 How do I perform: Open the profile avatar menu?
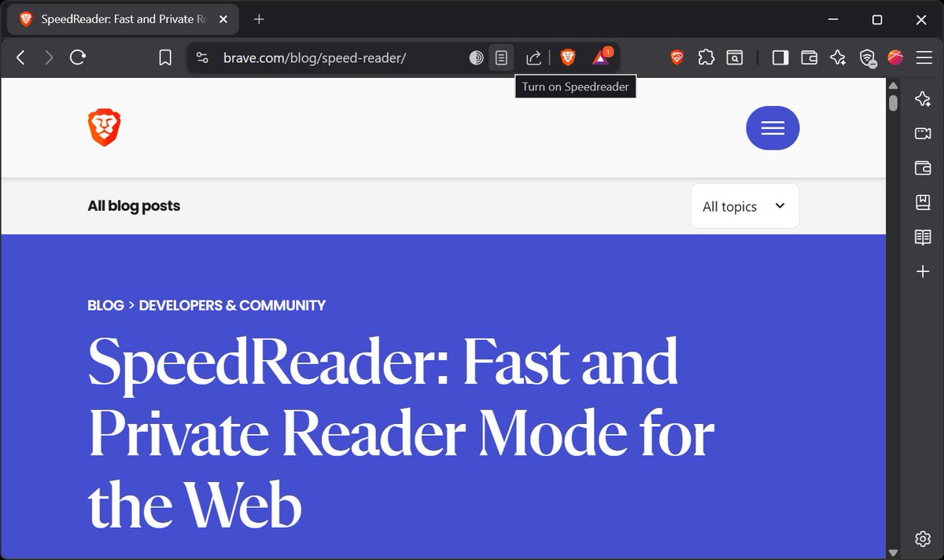tap(895, 57)
